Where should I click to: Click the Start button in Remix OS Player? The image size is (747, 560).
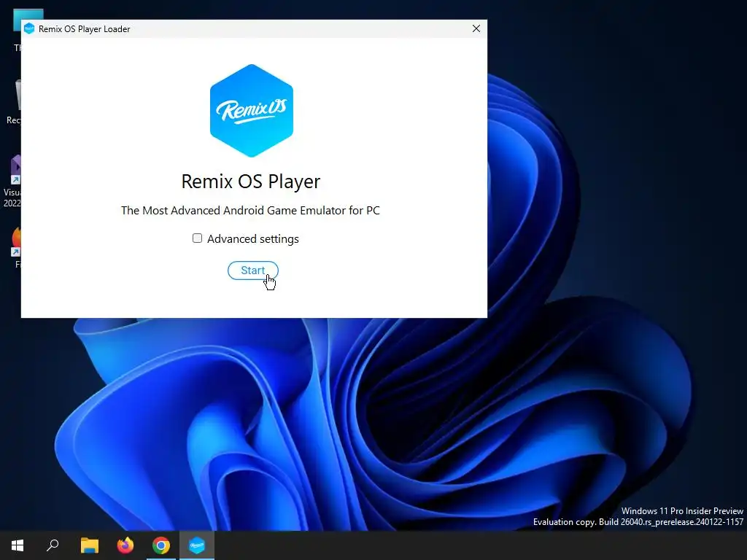click(x=252, y=271)
